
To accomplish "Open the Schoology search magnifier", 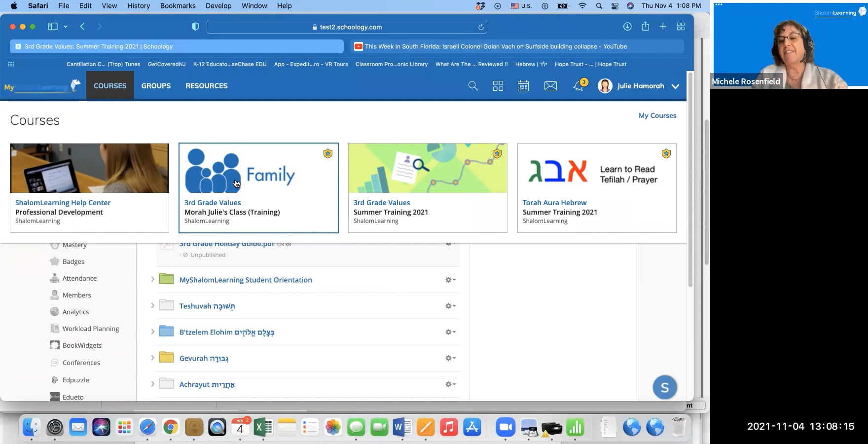I will [x=472, y=86].
